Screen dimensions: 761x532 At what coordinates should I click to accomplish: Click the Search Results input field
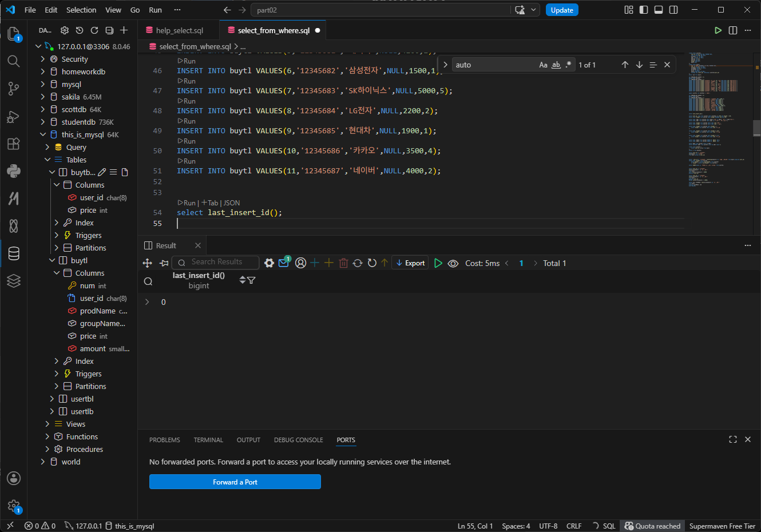coord(216,262)
